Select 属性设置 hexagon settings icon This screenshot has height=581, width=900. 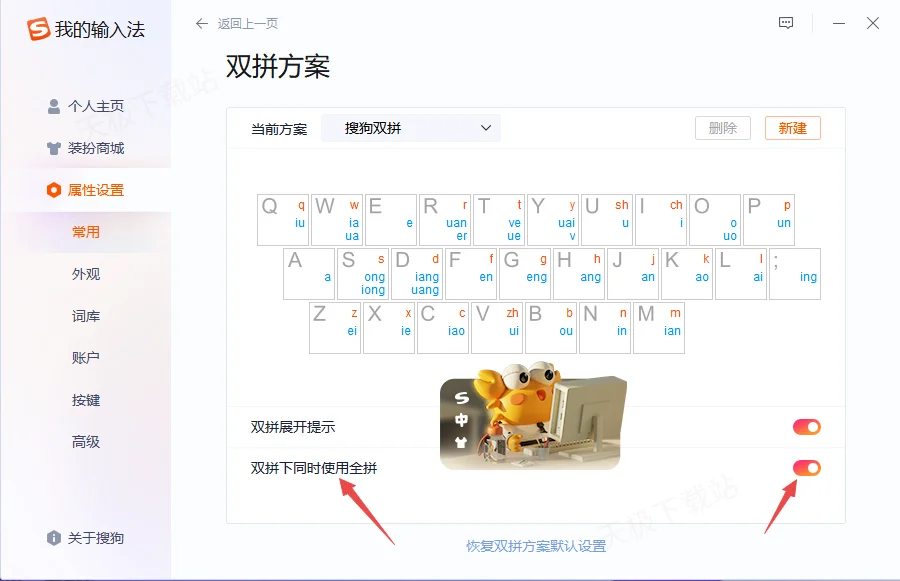(54, 190)
